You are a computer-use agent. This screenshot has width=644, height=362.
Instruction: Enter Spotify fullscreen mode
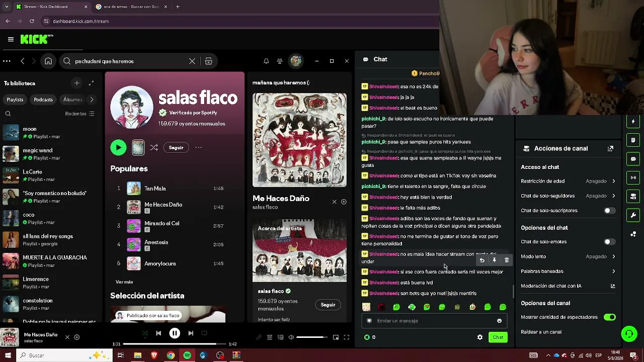(x=346, y=337)
